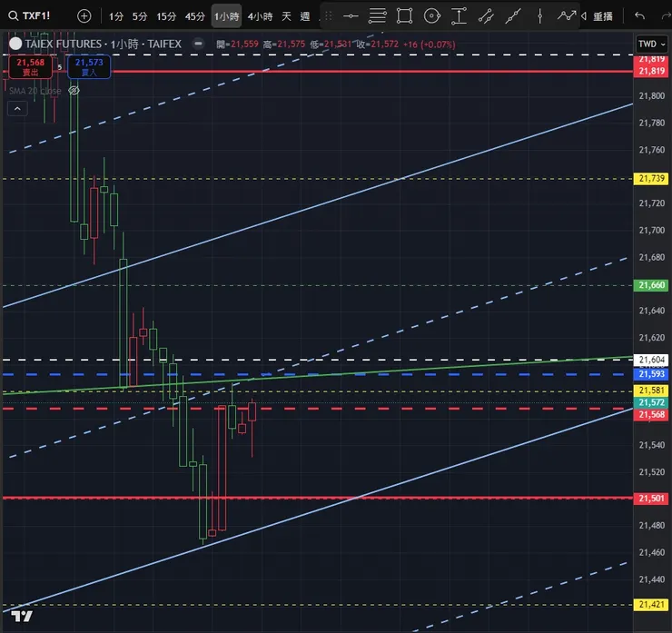
Task: Start bar replay with 重播
Action: coord(597,16)
